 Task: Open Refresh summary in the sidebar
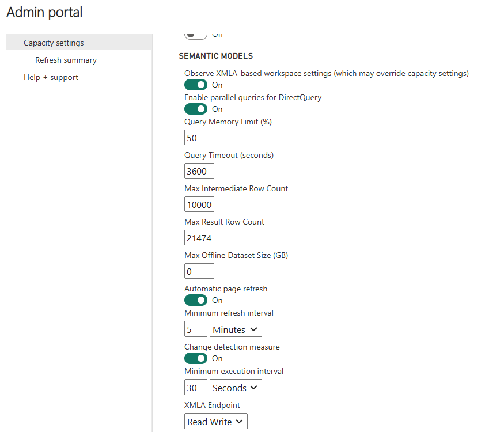pyautogui.click(x=66, y=60)
